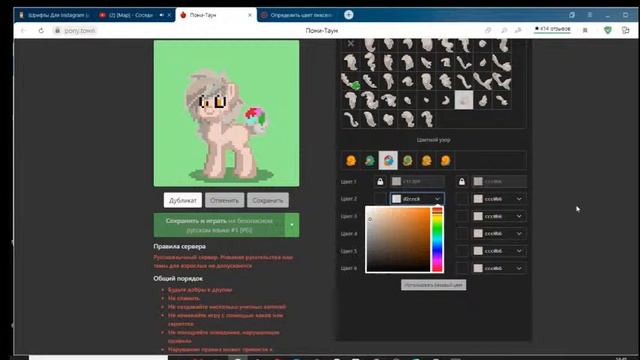
Task: Select the X no-style option in the grid
Action: tap(351, 43)
